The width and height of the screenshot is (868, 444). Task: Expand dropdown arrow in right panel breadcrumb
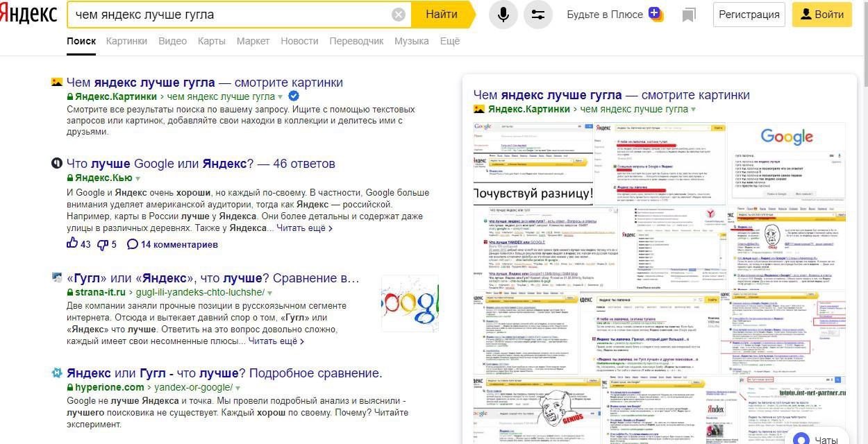point(693,110)
